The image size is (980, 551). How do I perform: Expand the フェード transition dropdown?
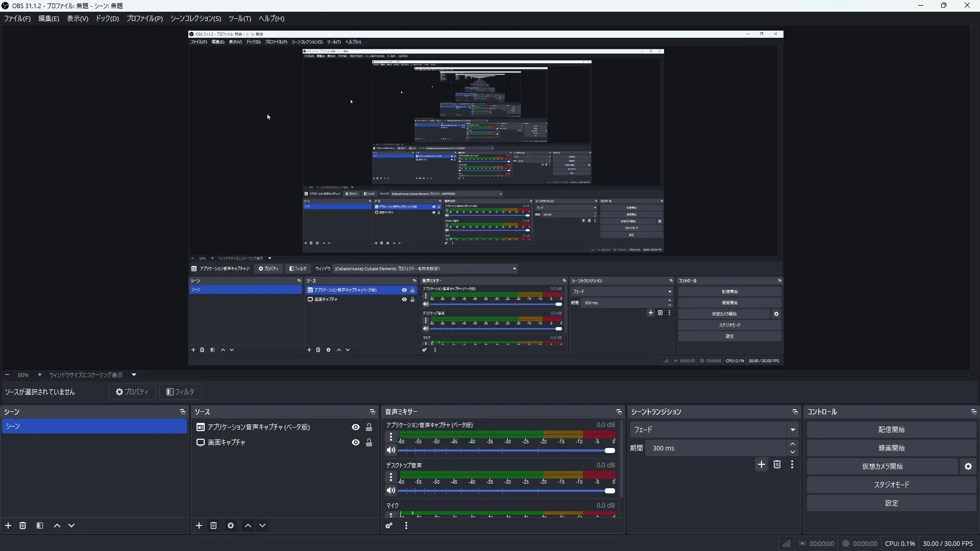point(792,430)
